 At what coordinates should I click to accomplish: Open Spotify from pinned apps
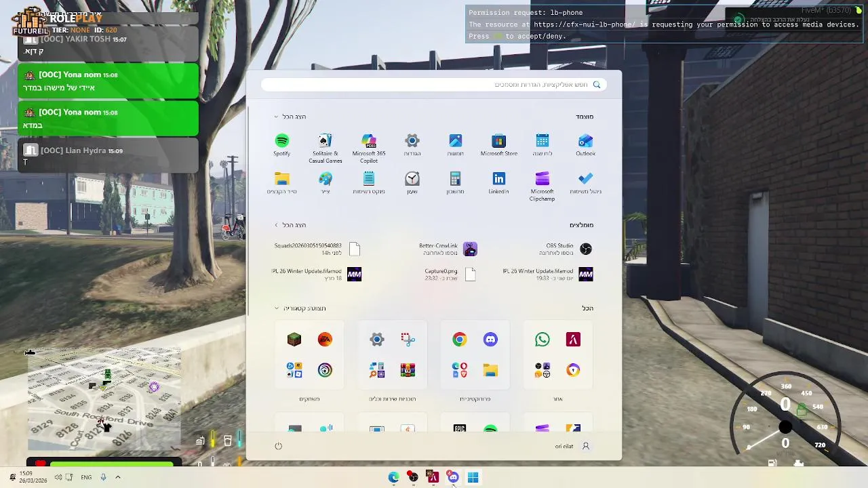point(281,145)
